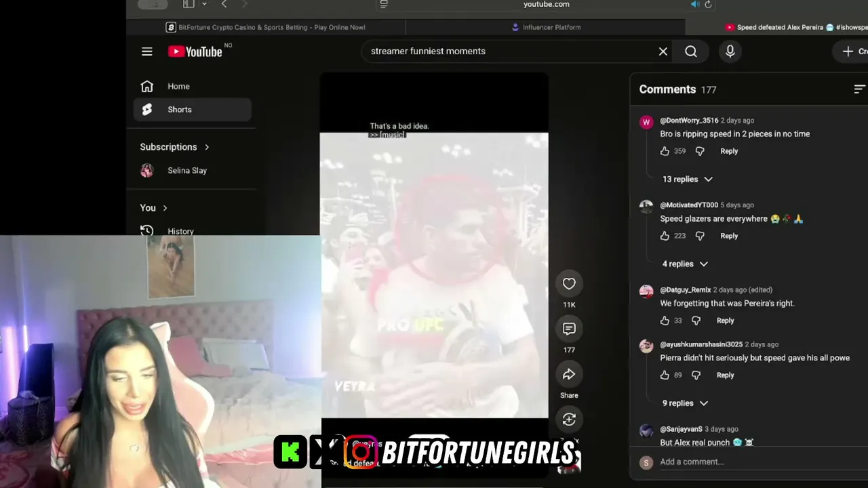Screen dimensions: 868x488
Task: Like @MotivatedYT000's comment
Action: coord(665,236)
